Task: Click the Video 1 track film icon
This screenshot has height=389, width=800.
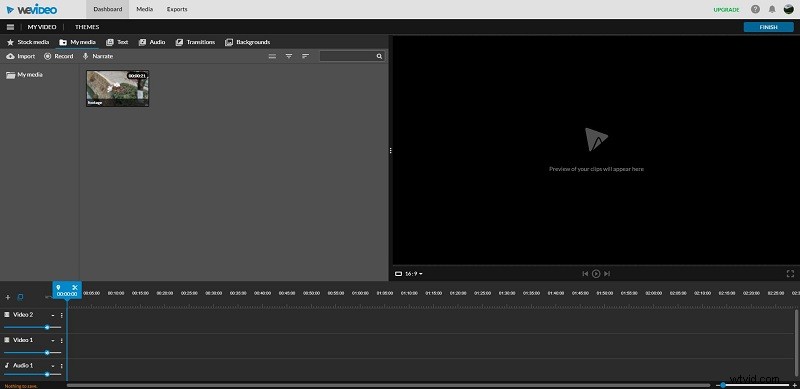Action: 7,340
